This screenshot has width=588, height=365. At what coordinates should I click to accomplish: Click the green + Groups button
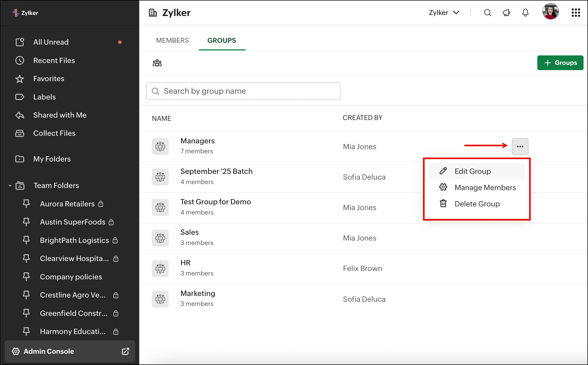tap(560, 63)
